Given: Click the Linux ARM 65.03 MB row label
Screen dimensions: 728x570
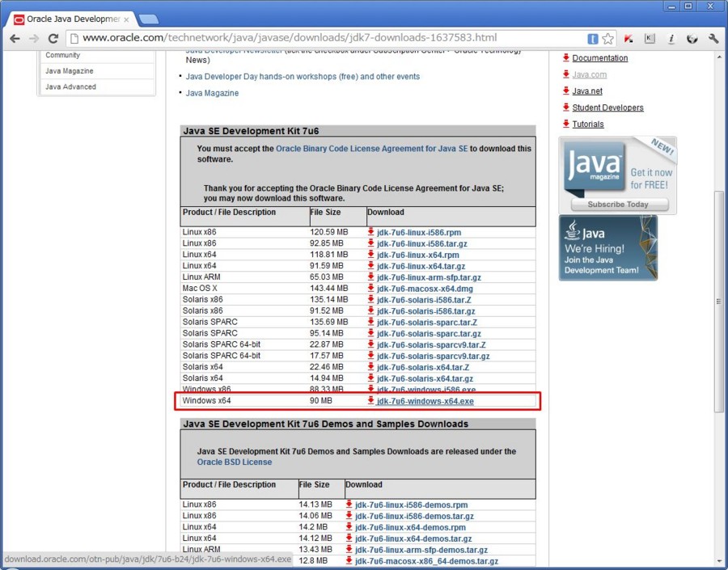Looking at the screenshot, I should (201, 277).
